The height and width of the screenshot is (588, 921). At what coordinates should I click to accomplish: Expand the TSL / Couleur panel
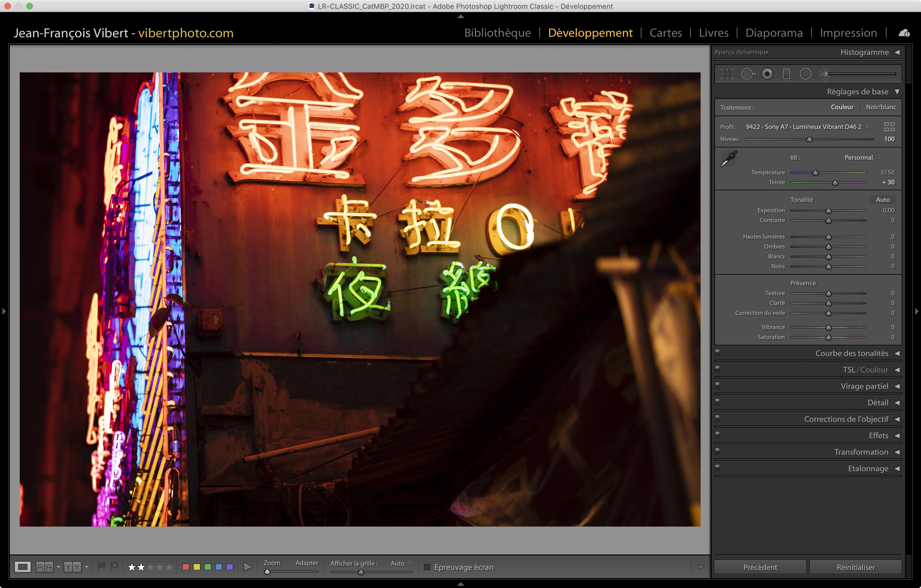point(897,370)
